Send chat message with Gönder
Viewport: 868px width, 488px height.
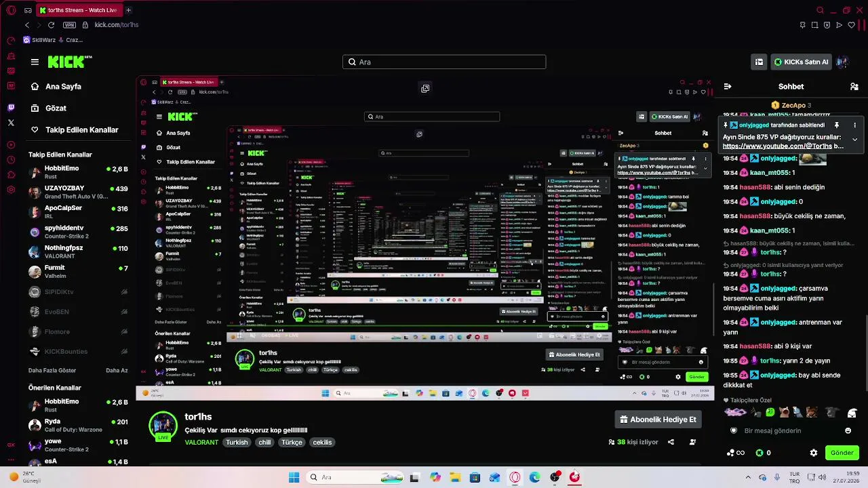(x=842, y=453)
